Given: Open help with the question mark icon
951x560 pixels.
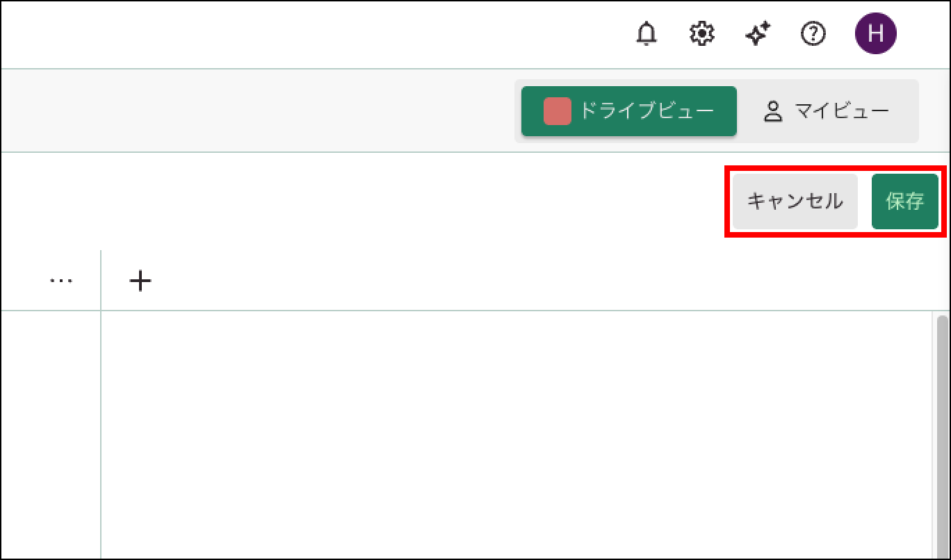Looking at the screenshot, I should (813, 33).
